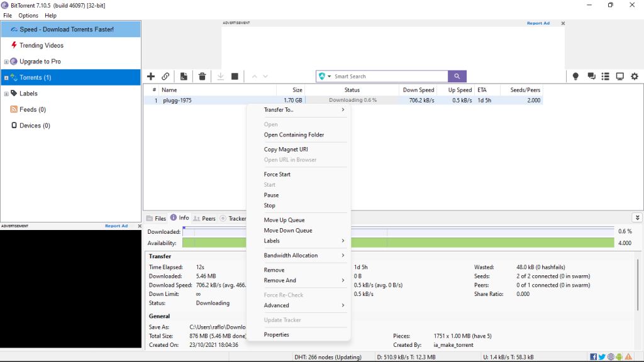Click the Report Ad link
Image resolution: width=644 pixels, height=362 pixels.
point(538,23)
